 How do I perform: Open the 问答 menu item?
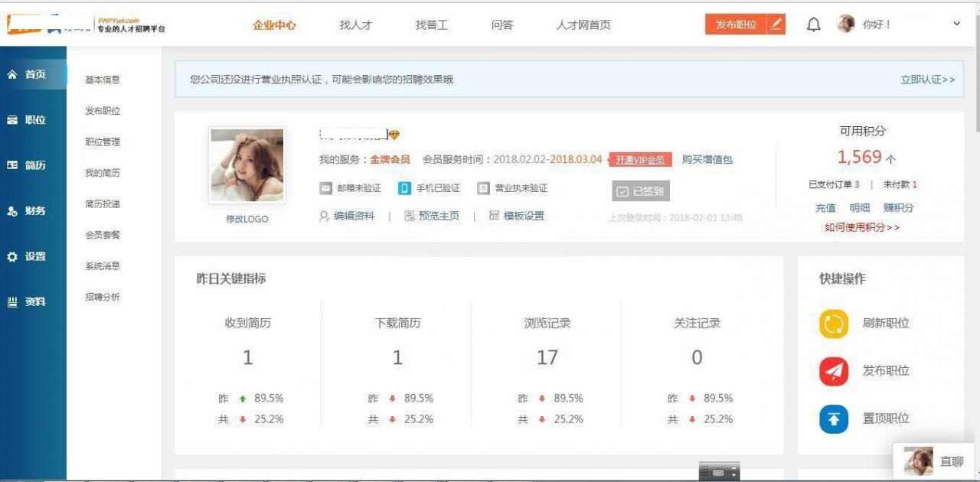501,25
